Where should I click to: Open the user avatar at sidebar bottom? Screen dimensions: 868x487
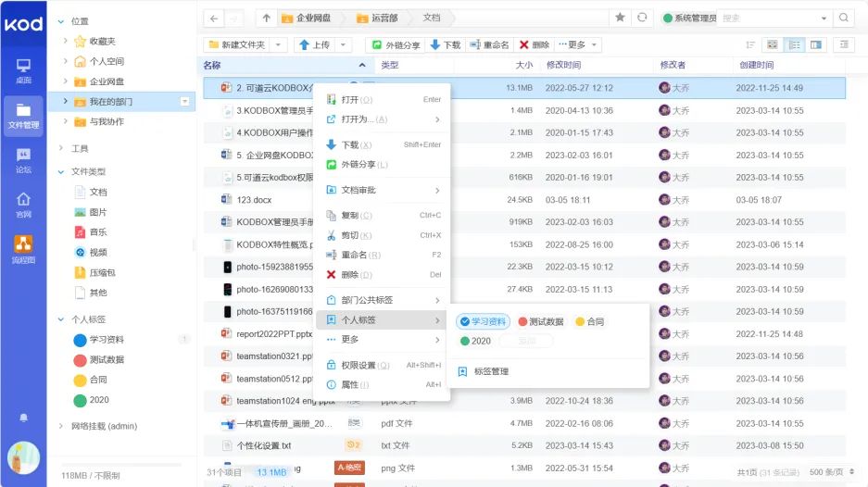click(23, 457)
